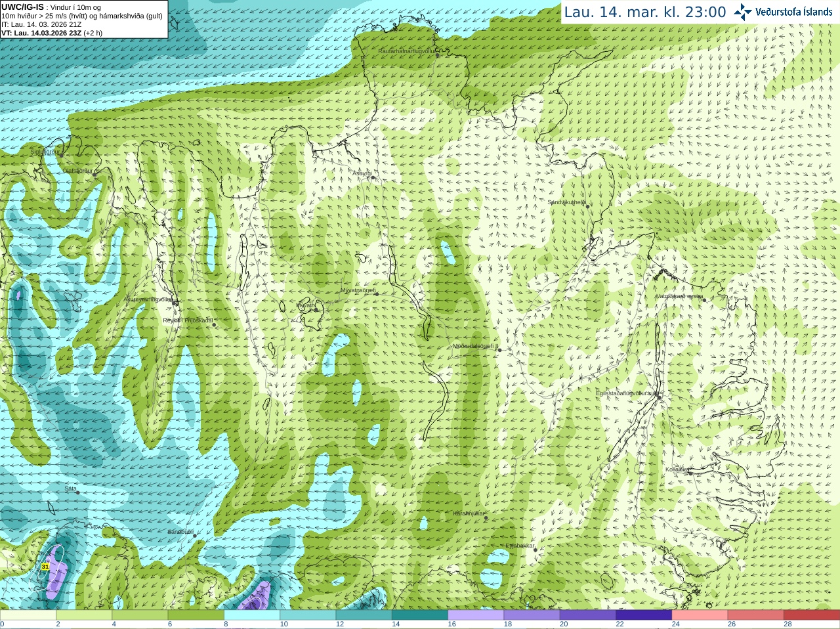This screenshot has width=840, height=629.
Task: Select the Mývatn station marker
Action: [x=316, y=309]
